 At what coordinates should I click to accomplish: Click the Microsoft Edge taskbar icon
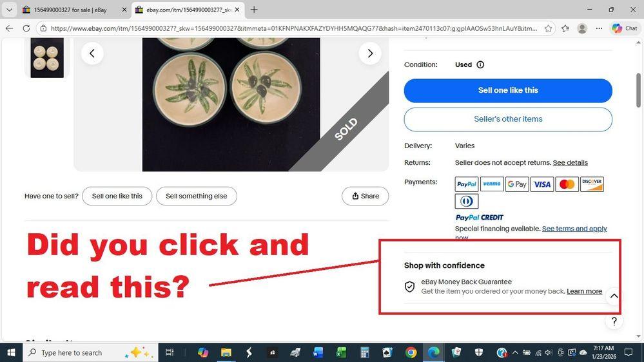(x=433, y=352)
